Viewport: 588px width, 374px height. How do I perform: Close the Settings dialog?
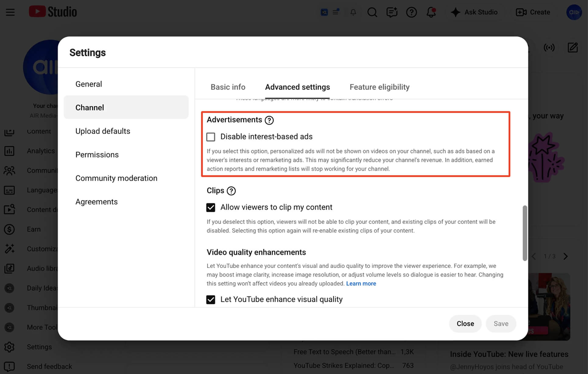(465, 323)
